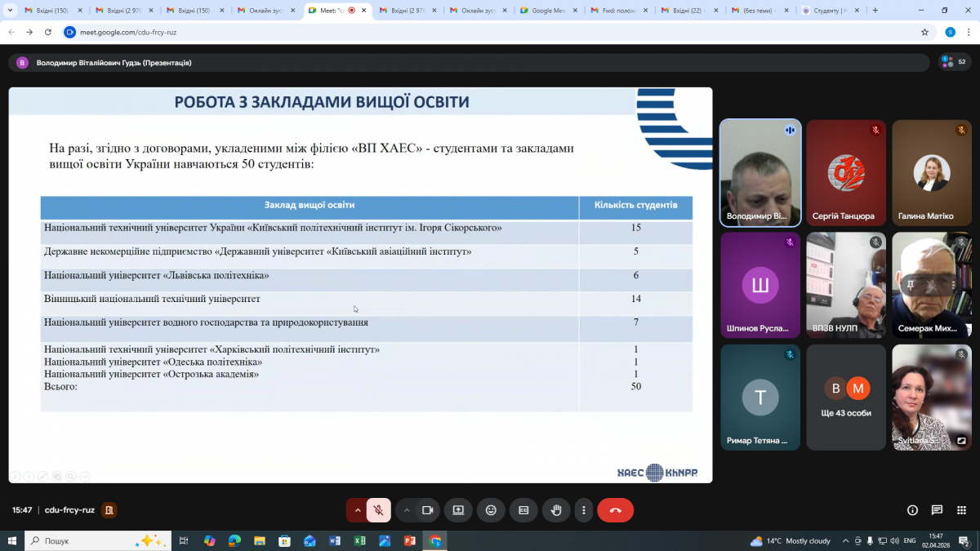The width and height of the screenshot is (980, 551).
Task: Open video settings chevron beside camera
Action: pyautogui.click(x=406, y=510)
